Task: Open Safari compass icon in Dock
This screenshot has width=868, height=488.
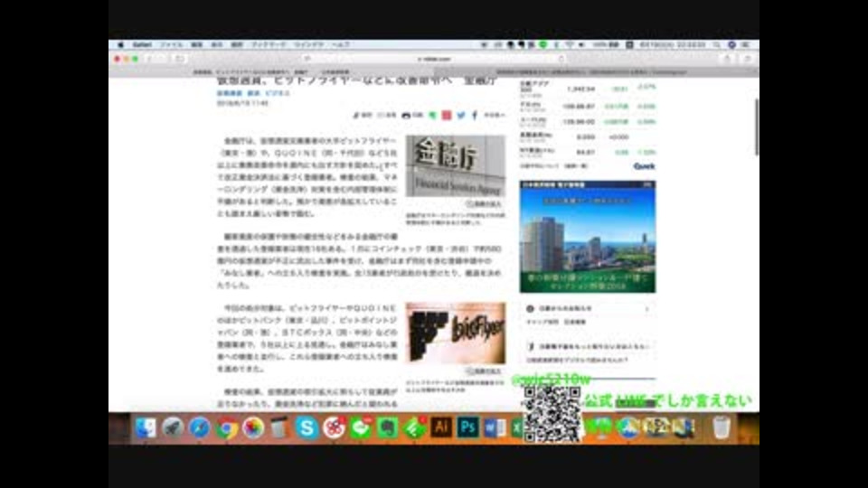Action: click(x=199, y=427)
